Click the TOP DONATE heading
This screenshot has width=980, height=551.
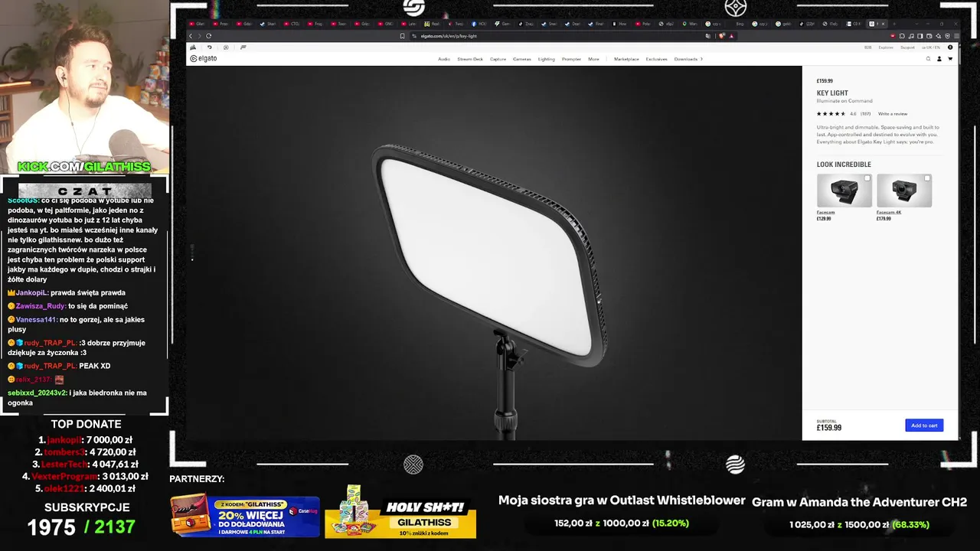pos(86,424)
